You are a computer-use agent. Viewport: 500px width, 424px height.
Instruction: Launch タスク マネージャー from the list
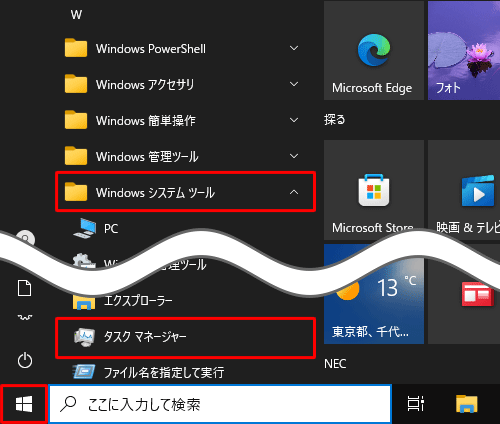coord(185,337)
